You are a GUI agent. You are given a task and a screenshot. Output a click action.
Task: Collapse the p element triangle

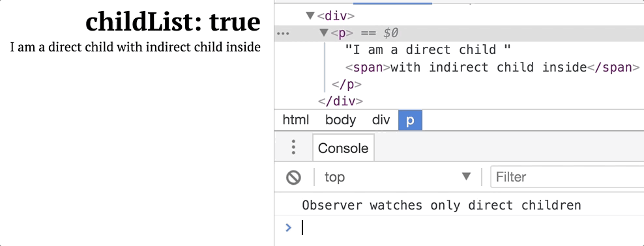click(x=325, y=33)
